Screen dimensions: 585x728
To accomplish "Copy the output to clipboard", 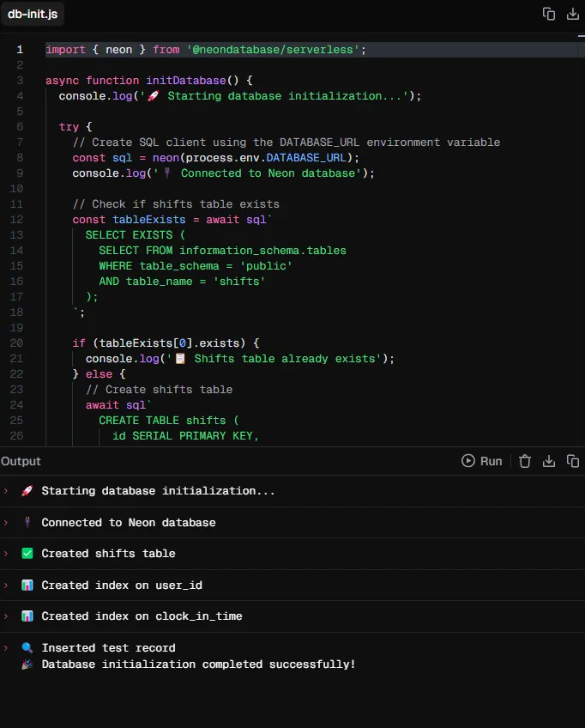I will pos(573,461).
